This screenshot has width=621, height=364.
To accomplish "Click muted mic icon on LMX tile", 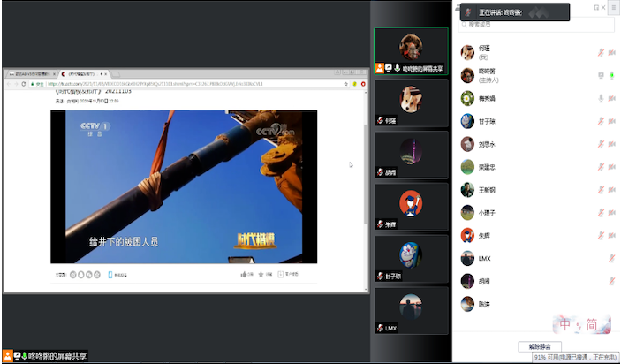I will [x=380, y=328].
